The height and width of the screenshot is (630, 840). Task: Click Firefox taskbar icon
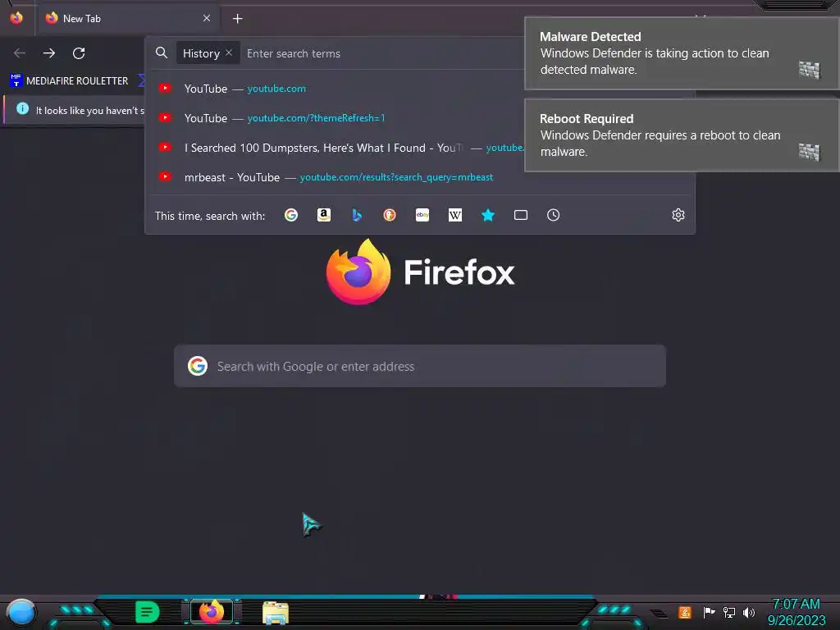212,612
